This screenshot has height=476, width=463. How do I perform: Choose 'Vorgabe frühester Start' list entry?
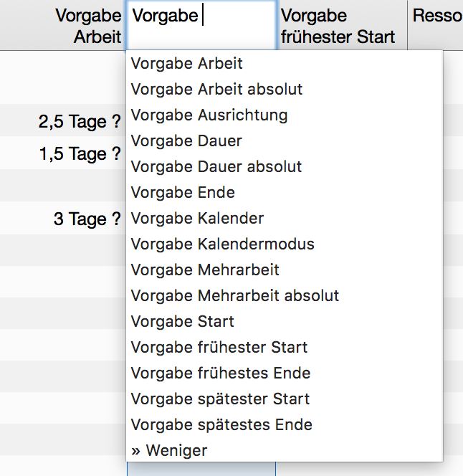[x=219, y=348]
